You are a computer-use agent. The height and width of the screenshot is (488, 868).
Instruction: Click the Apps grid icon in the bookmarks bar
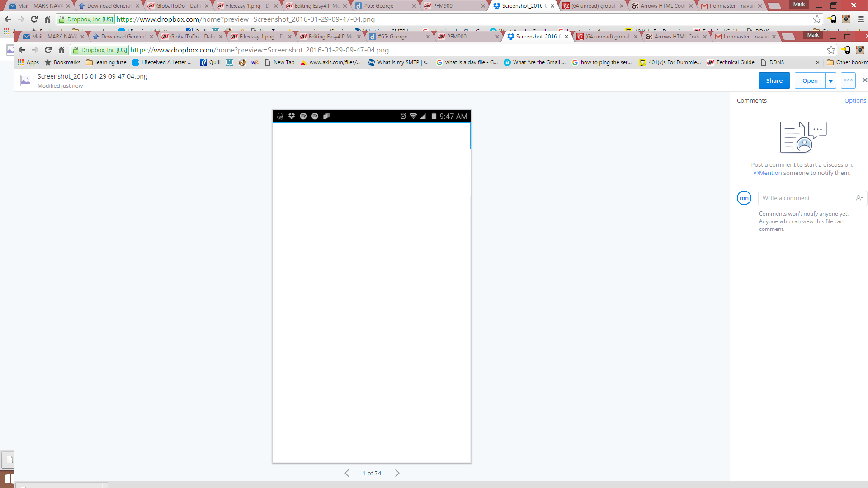[x=21, y=62]
